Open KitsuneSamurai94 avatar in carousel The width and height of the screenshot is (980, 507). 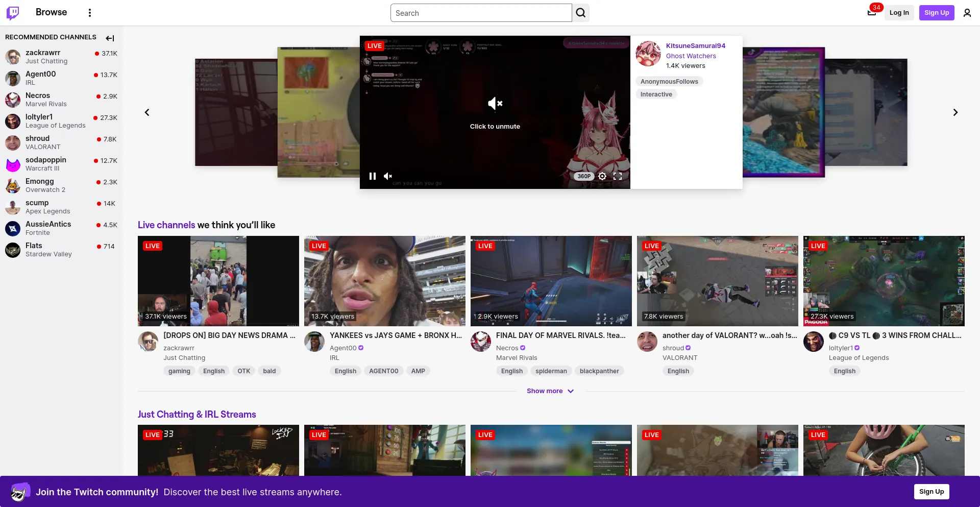coord(648,54)
